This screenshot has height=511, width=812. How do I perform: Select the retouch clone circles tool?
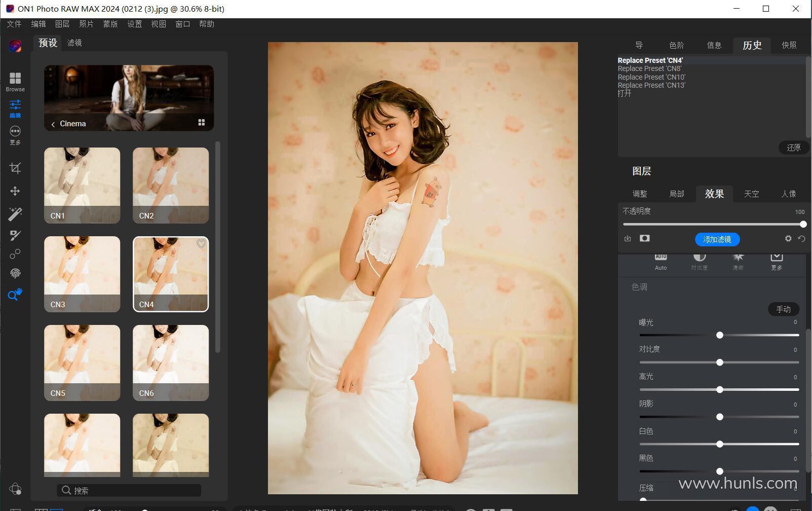(15, 253)
